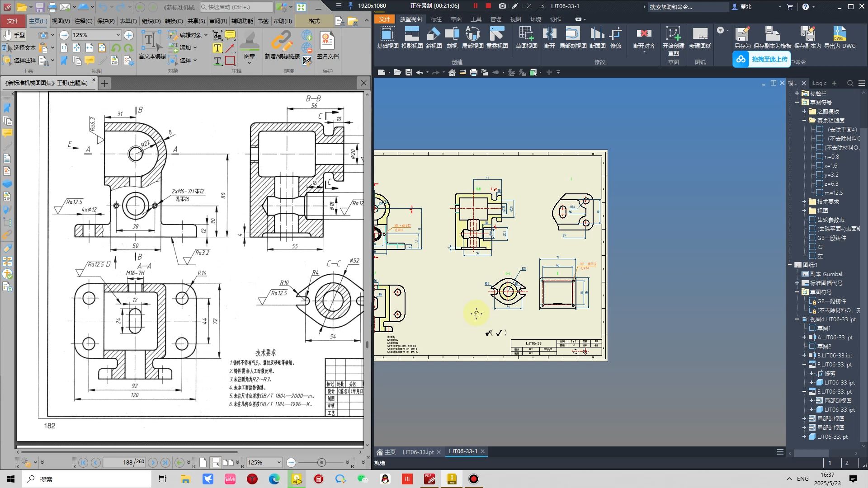Stop the screen recording

point(488,6)
